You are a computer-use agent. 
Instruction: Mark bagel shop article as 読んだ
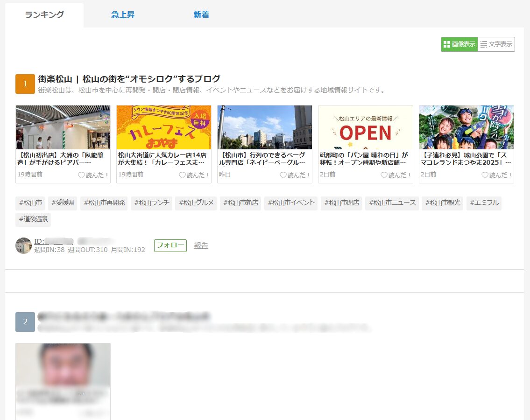[x=295, y=175]
